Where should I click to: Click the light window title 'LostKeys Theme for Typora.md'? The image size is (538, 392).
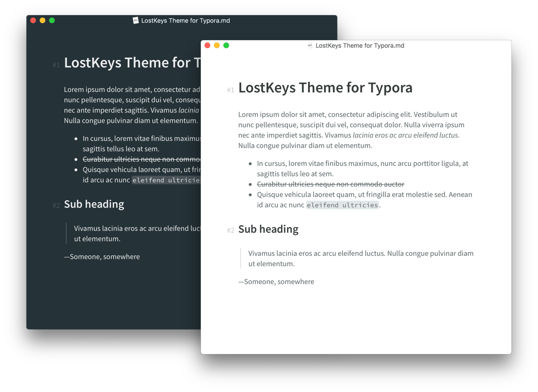point(359,46)
